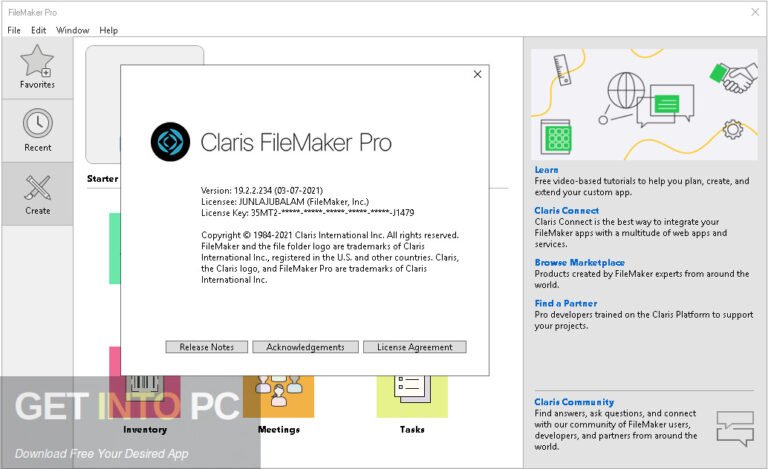Viewport: 768px width, 469px height.
Task: Open the File menu
Action: [14, 30]
